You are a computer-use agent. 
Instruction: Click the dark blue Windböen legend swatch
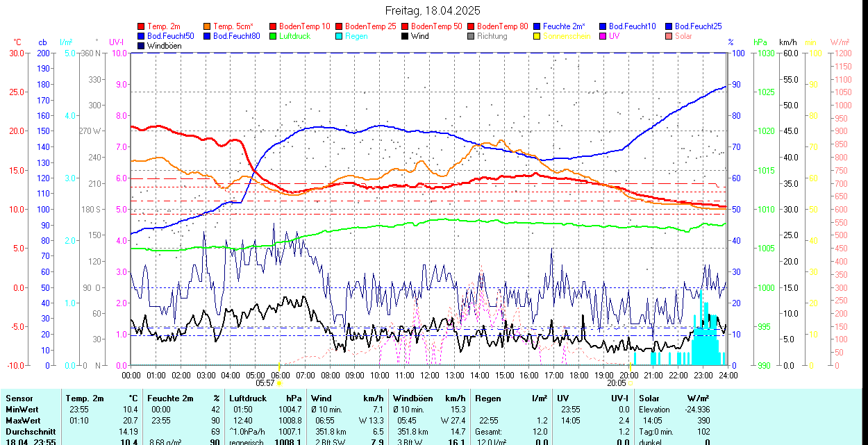point(142,46)
